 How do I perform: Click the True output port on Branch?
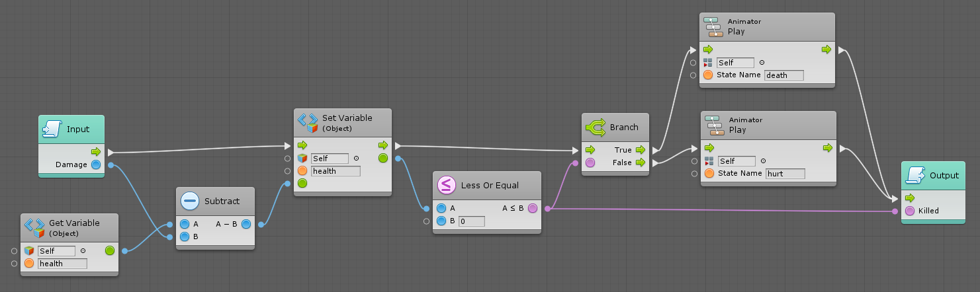640,150
